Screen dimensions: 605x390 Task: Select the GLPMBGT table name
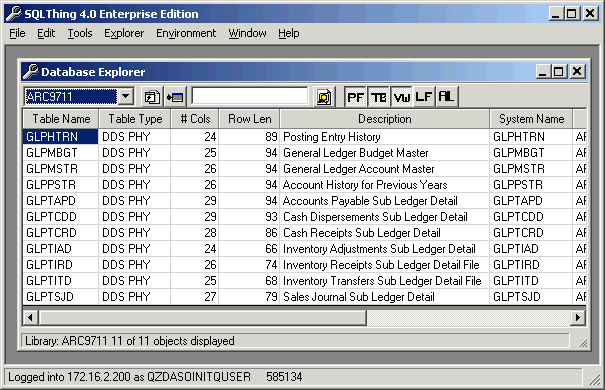[x=52, y=153]
